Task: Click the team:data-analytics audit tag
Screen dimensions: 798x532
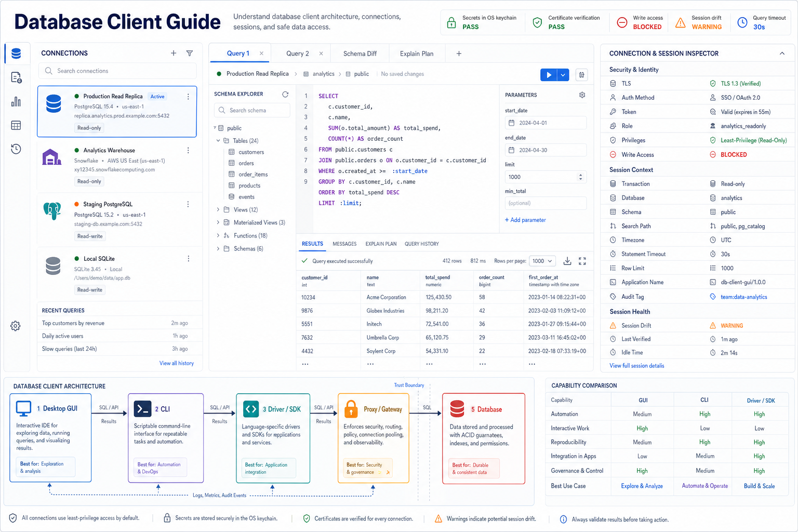Action: click(x=743, y=297)
